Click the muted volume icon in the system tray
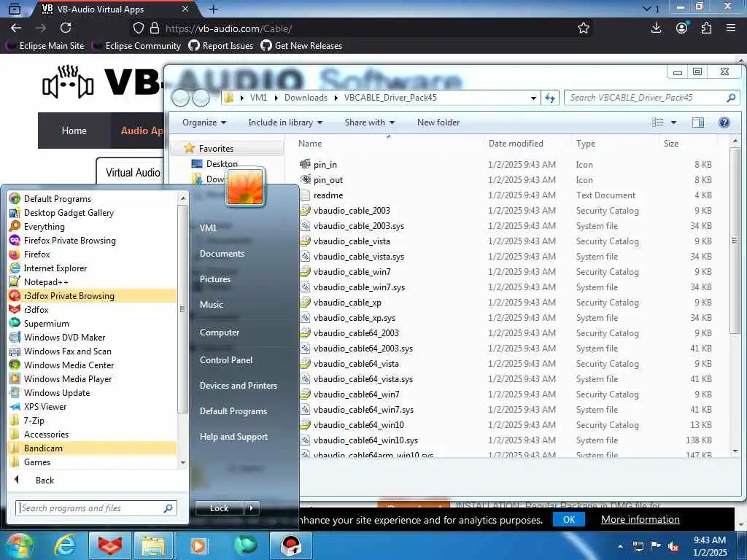The height and width of the screenshot is (560, 747). click(673, 546)
